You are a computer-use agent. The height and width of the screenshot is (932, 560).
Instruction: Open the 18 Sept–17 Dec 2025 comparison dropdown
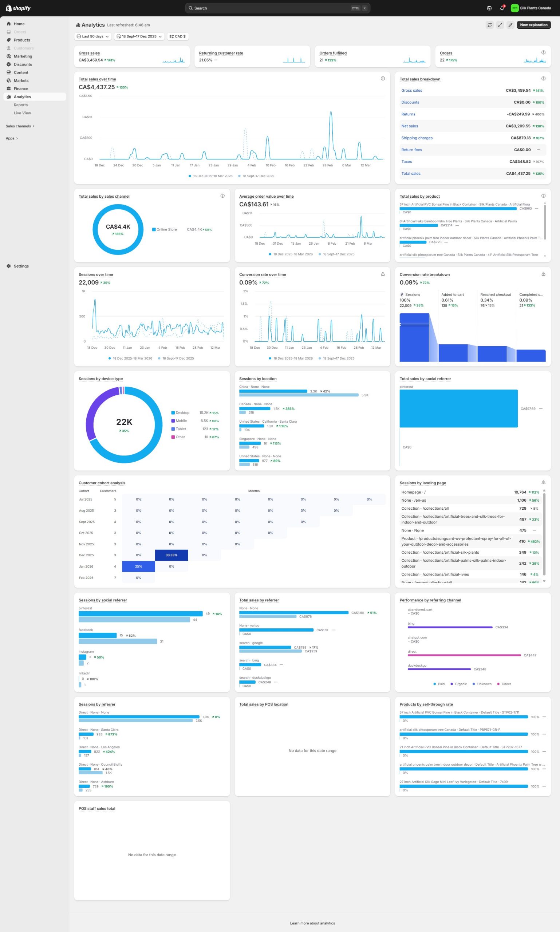pos(139,37)
